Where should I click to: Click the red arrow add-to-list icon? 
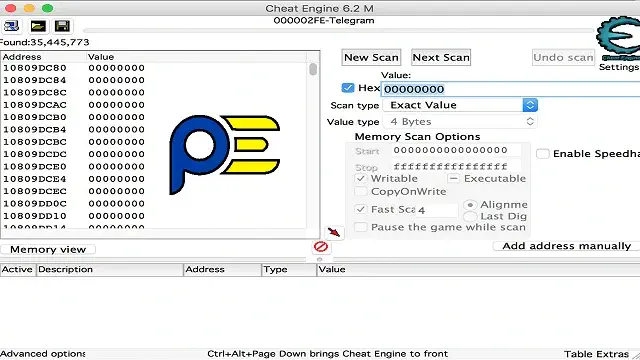point(334,233)
